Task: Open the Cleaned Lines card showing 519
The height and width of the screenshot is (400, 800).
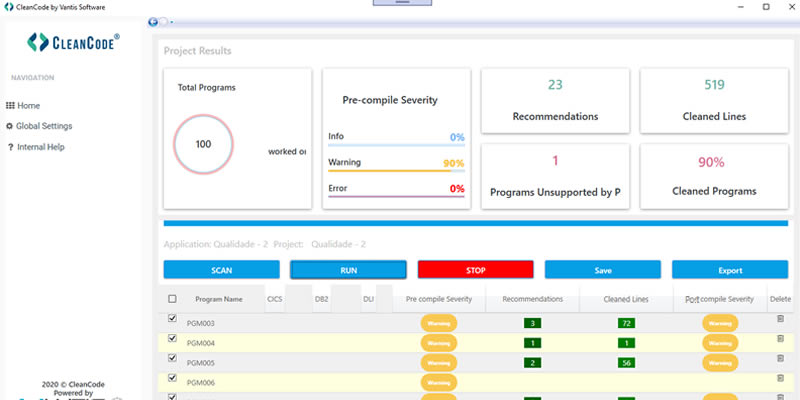Action: [714, 101]
